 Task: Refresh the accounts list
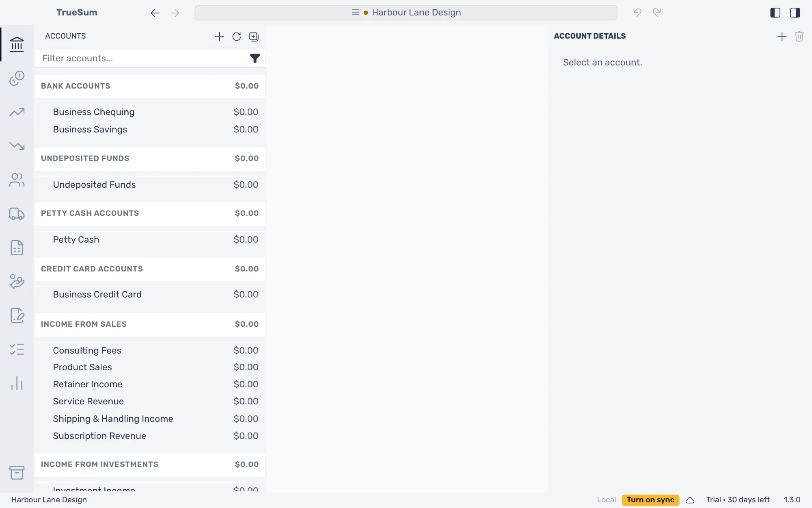click(x=237, y=37)
